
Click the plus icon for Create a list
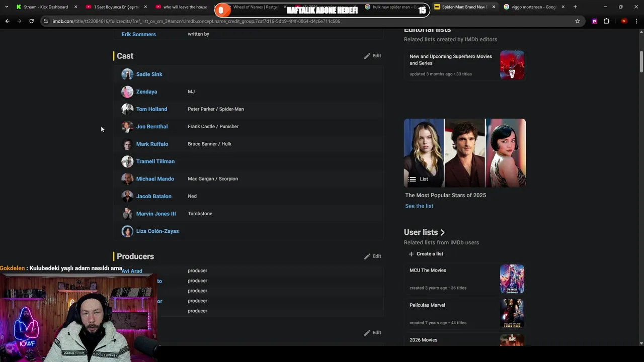pos(411,254)
